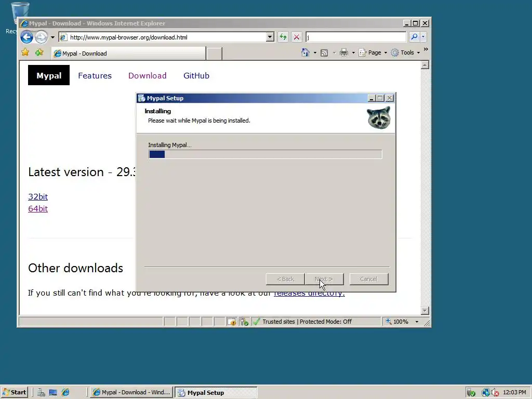Viewport: 532px width, 399px height.
Task: Click the muted volume tray icon
Action: pos(495,393)
